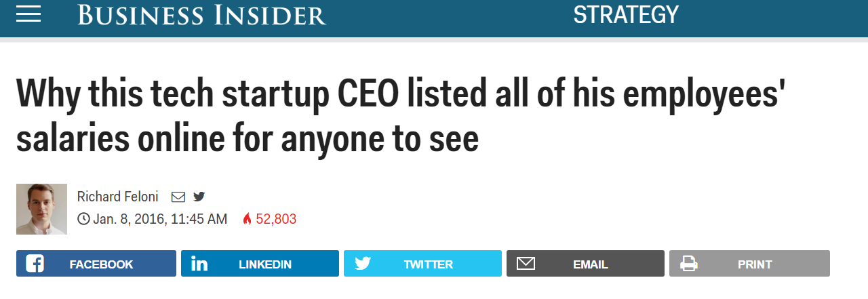Click the LinkedIn logo icon

(x=199, y=264)
